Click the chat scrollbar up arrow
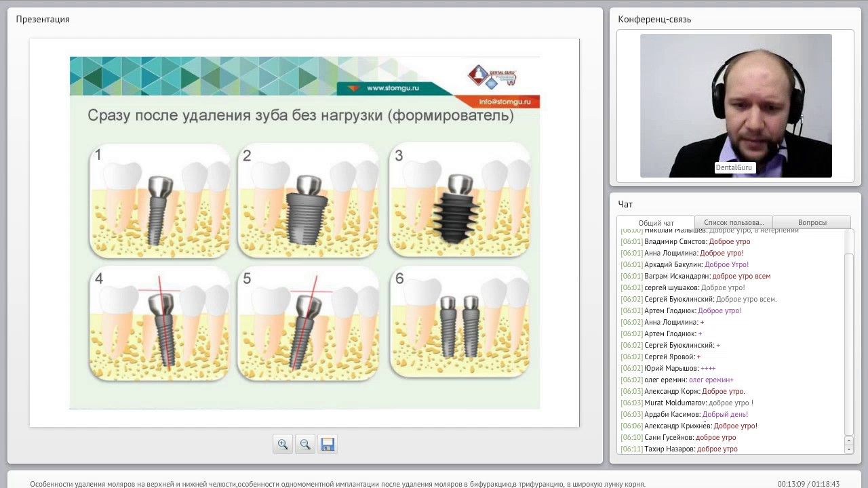 point(848,441)
